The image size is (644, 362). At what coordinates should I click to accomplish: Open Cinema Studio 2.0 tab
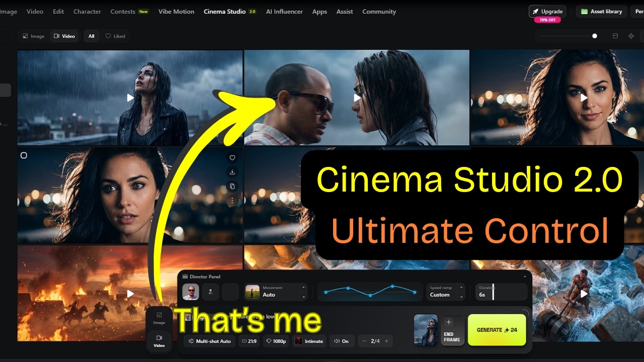tap(230, 12)
